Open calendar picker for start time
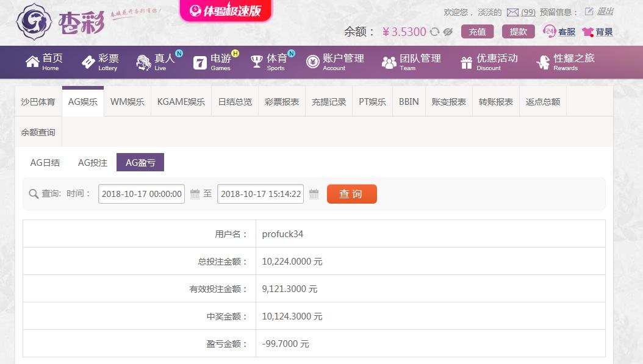Image resolution: width=643 pixels, height=364 pixels. tap(195, 194)
